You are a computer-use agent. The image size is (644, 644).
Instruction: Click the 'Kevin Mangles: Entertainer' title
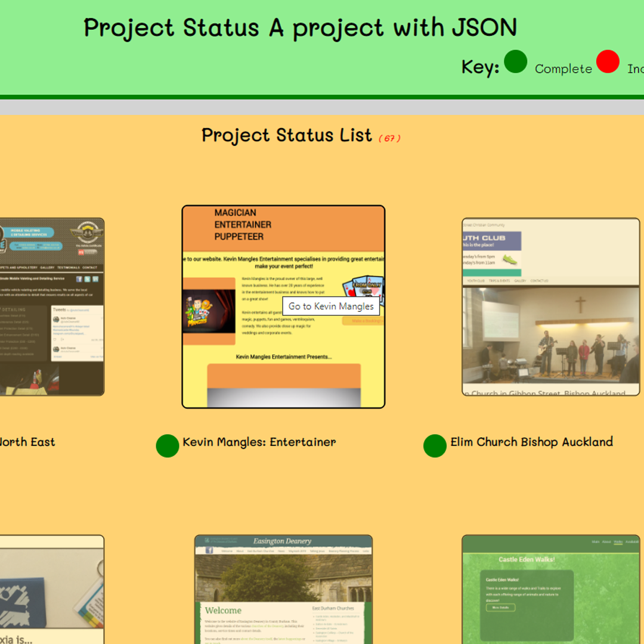259,442
